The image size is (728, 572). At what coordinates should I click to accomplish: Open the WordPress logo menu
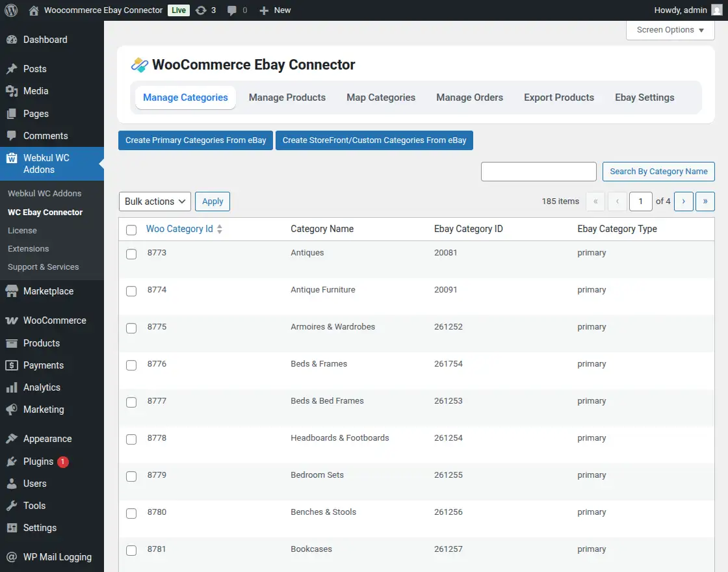(x=11, y=10)
